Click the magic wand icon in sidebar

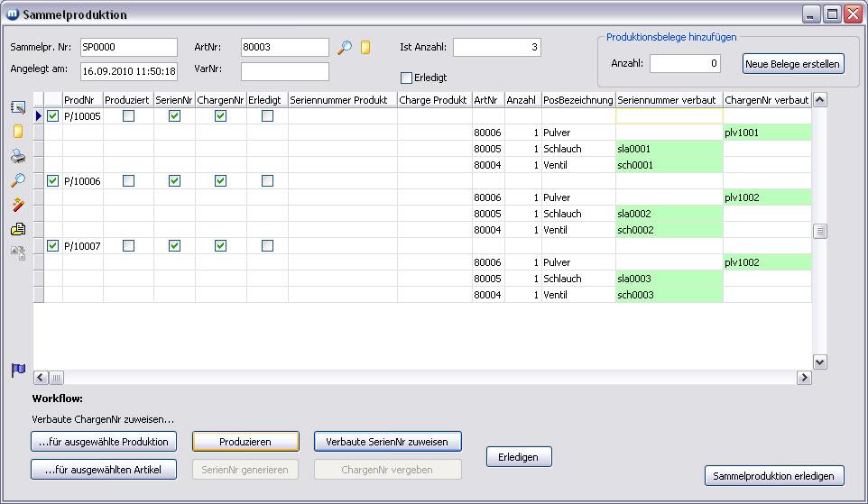pos(17,205)
